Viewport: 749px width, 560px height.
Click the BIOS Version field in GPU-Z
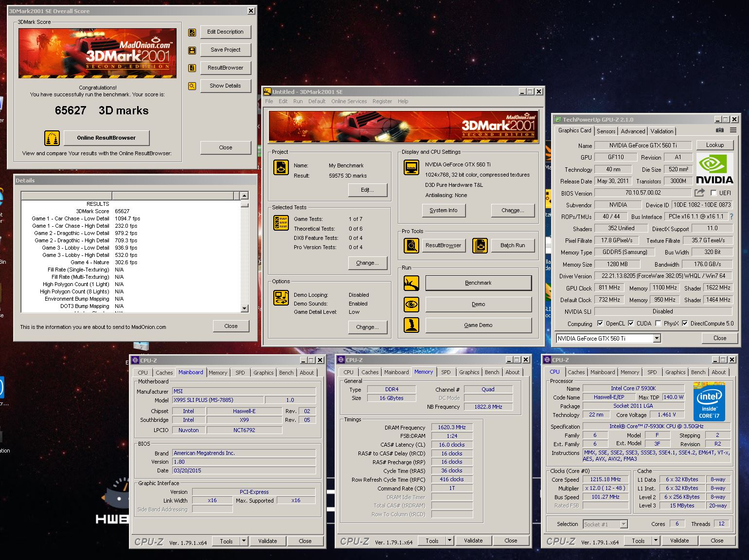pyautogui.click(x=643, y=193)
